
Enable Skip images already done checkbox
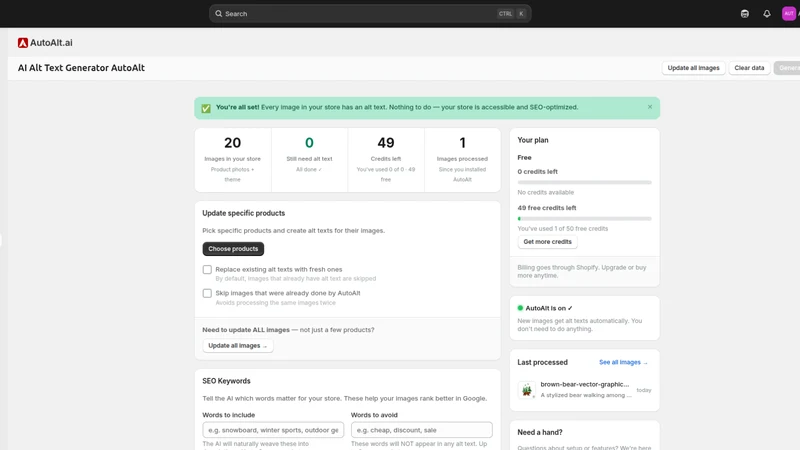tap(207, 293)
